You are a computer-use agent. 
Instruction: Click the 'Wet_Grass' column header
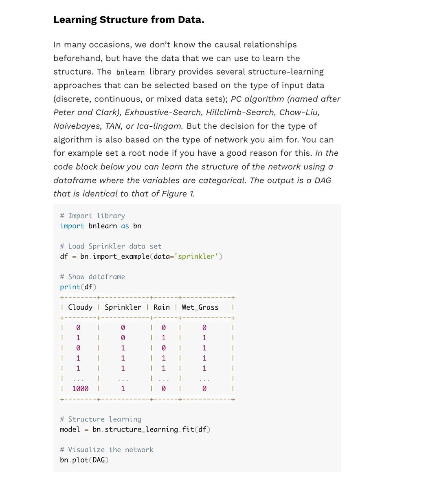(200, 307)
